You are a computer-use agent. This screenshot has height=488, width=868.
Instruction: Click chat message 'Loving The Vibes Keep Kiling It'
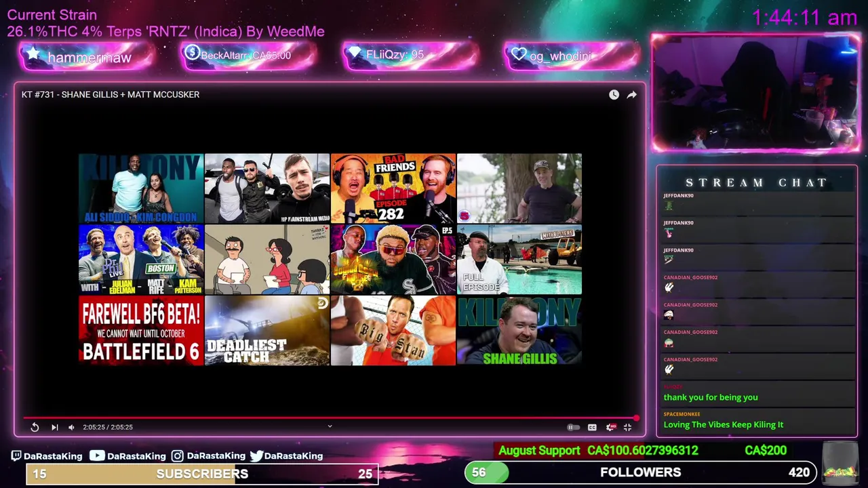(724, 424)
